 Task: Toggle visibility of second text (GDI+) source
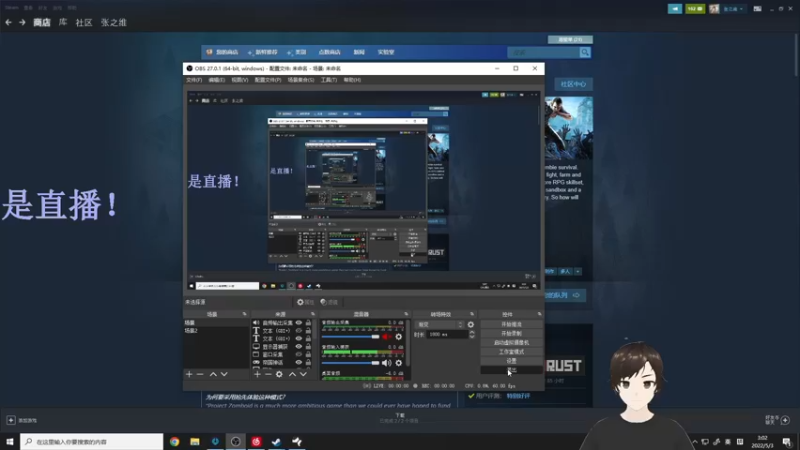[x=299, y=338]
